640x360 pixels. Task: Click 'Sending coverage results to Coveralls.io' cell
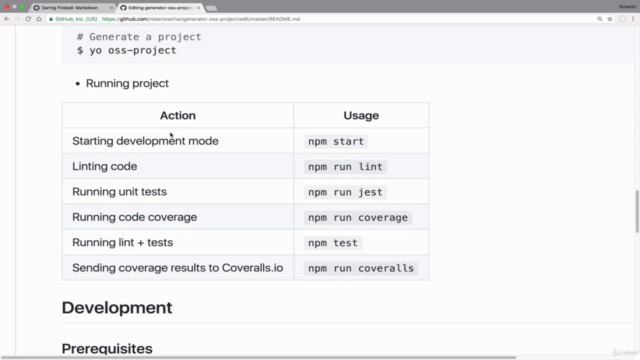[178, 267]
